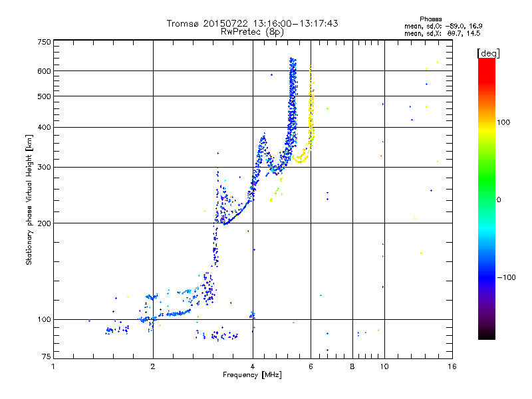The height and width of the screenshot is (399, 532).
Task: Click the colorbar tick label '0'
Action: click(499, 200)
